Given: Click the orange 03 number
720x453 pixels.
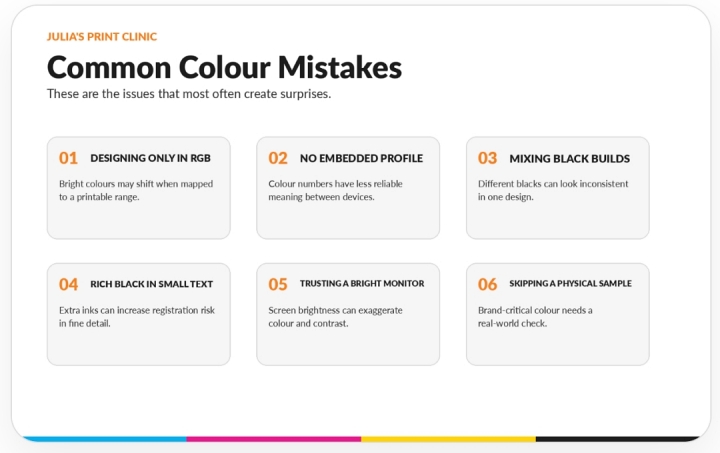Looking at the screenshot, I should click(x=487, y=158).
